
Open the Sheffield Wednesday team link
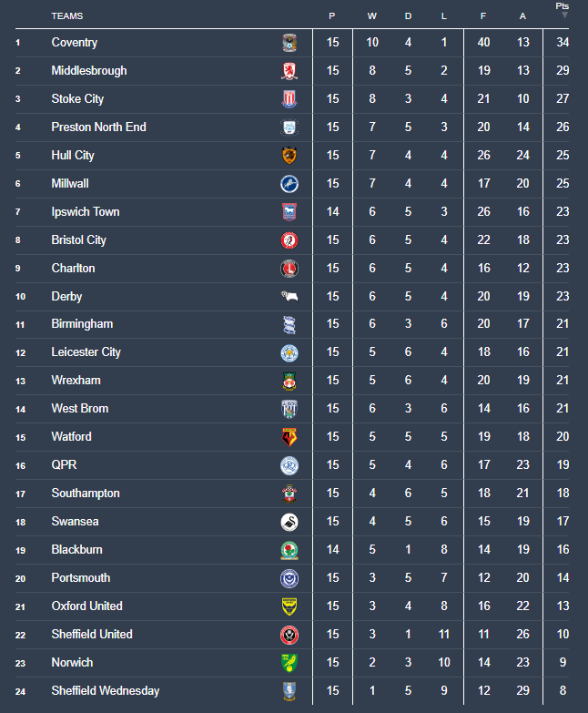coord(106,691)
